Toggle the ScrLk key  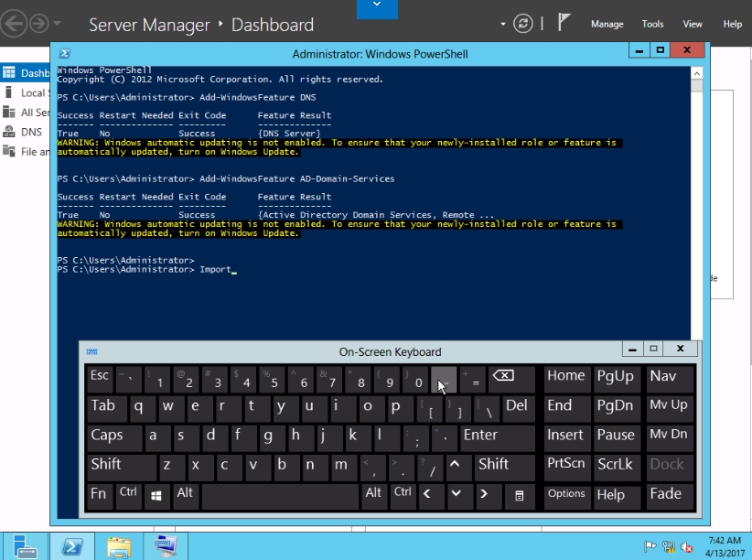(616, 467)
